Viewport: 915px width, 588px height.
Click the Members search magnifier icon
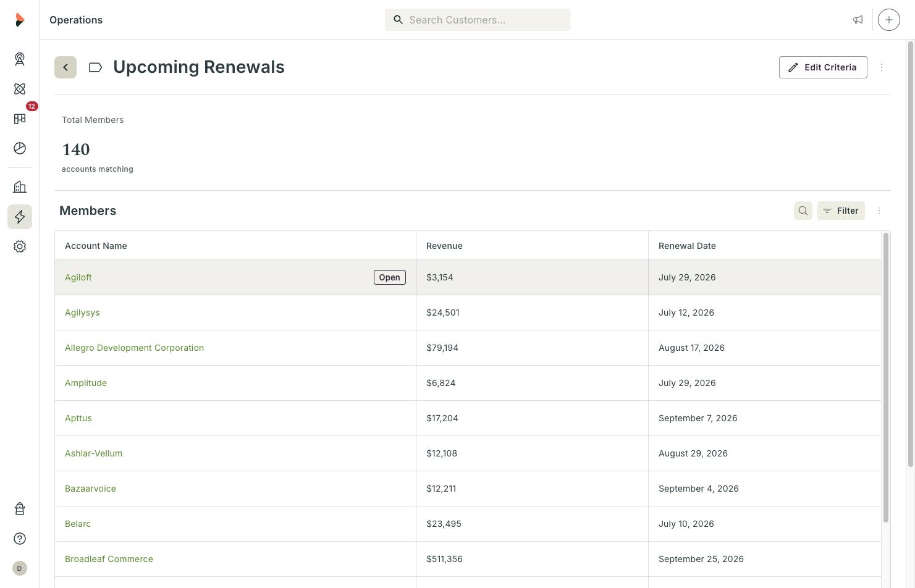(803, 211)
